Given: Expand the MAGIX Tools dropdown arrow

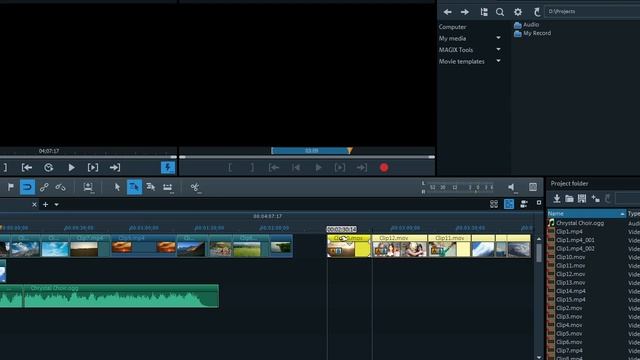Looking at the screenshot, I should 498,49.
